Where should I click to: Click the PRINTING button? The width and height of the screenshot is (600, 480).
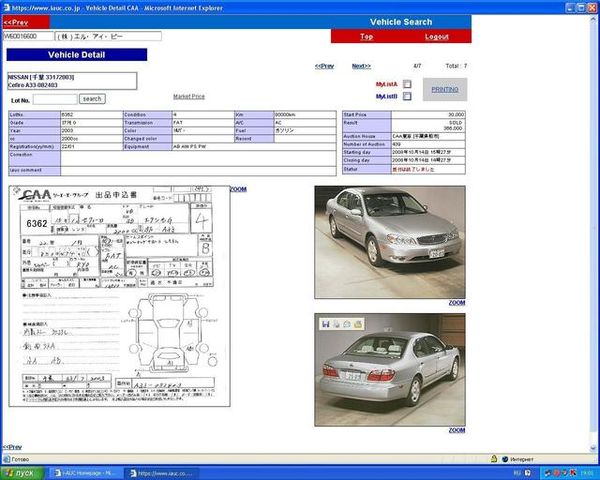pyautogui.click(x=445, y=89)
